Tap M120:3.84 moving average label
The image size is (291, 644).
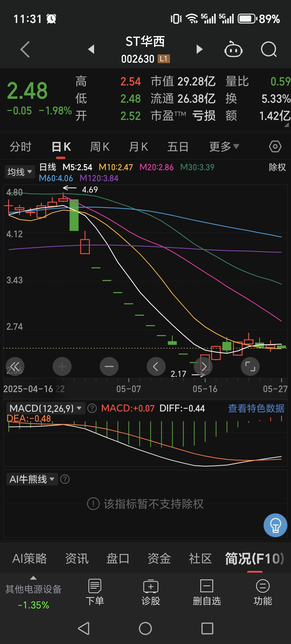click(99, 178)
